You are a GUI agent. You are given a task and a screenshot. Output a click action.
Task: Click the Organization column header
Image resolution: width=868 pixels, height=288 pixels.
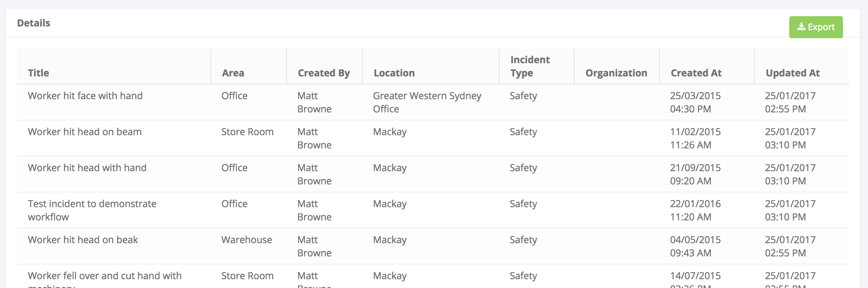point(616,73)
